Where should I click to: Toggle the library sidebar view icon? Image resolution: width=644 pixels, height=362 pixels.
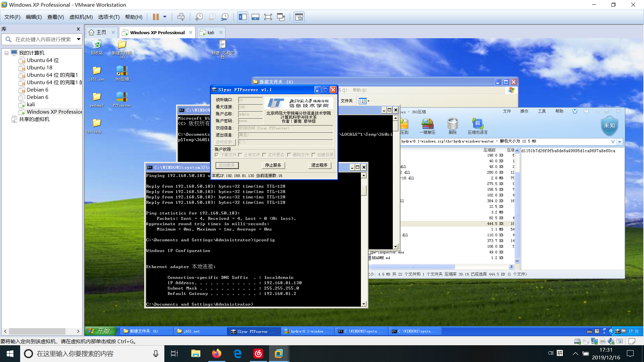(243, 17)
